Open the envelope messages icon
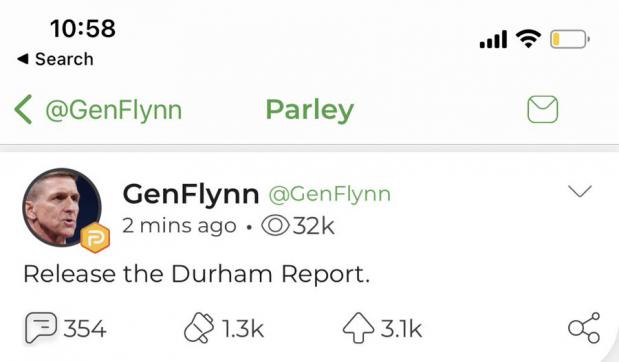Image resolution: width=619 pixels, height=362 pixels. pyautogui.click(x=543, y=109)
